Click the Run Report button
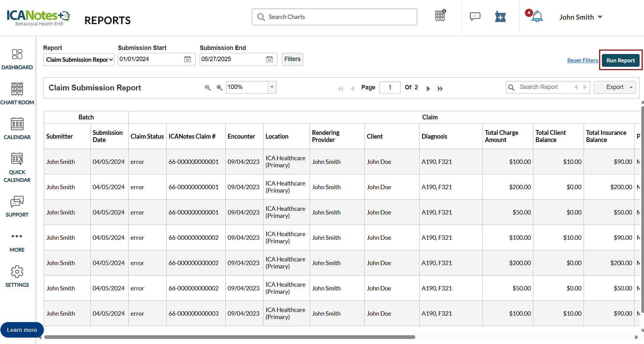 coord(621,60)
